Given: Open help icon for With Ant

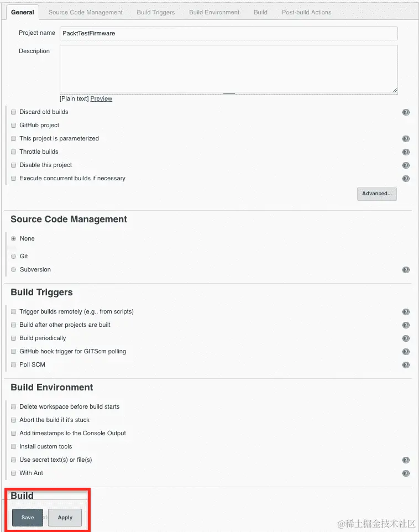Looking at the screenshot, I should [406, 473].
